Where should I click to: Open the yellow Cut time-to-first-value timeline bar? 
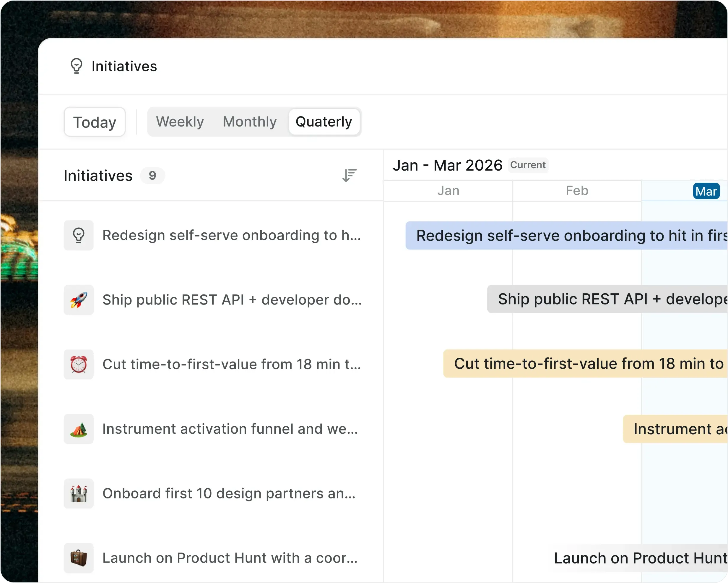(x=586, y=364)
